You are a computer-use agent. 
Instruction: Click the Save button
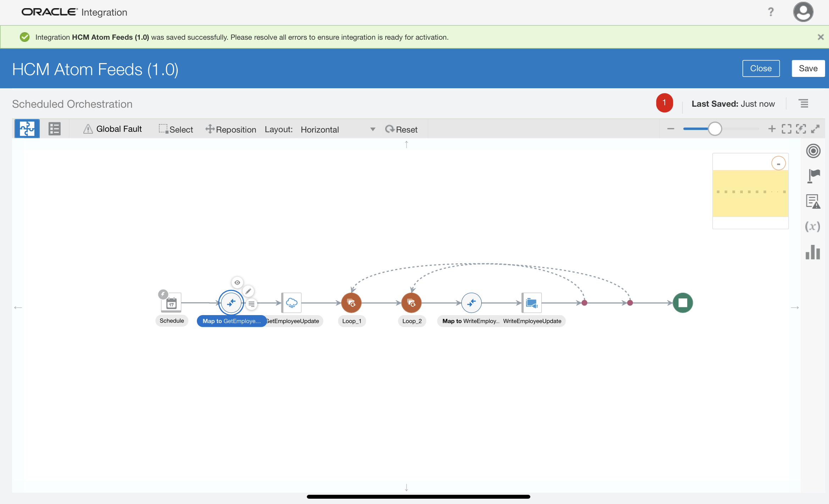pos(808,68)
